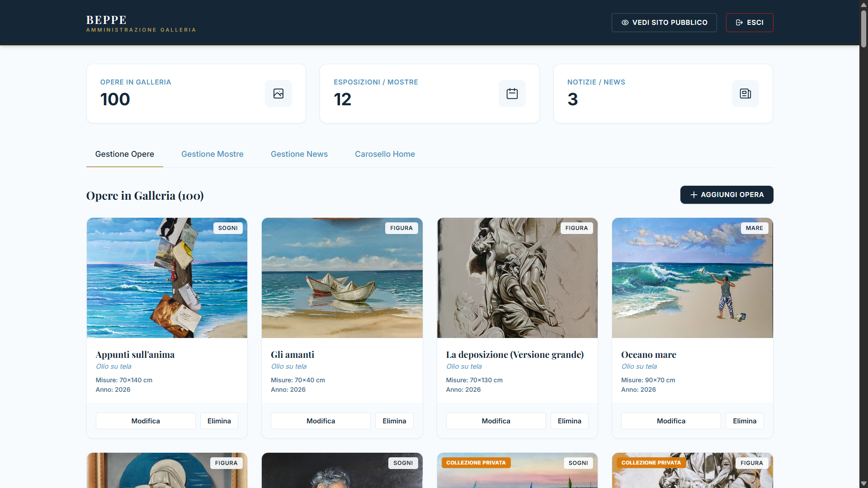Click the MARE tag on Oceano mare
868x488 pixels.
coord(755,228)
